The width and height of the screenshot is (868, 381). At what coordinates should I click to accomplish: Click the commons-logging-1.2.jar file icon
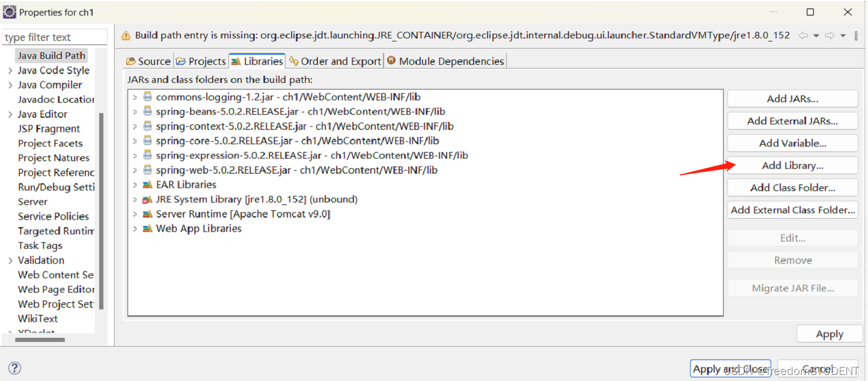(x=148, y=97)
